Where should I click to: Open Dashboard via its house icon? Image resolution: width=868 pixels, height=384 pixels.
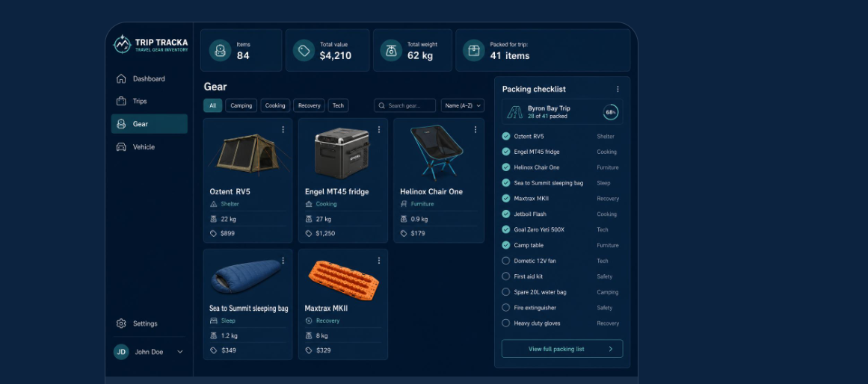point(121,78)
